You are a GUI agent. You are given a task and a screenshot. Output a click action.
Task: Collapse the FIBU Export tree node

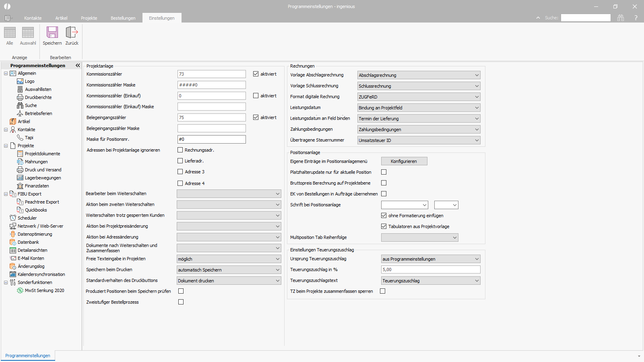(6, 194)
